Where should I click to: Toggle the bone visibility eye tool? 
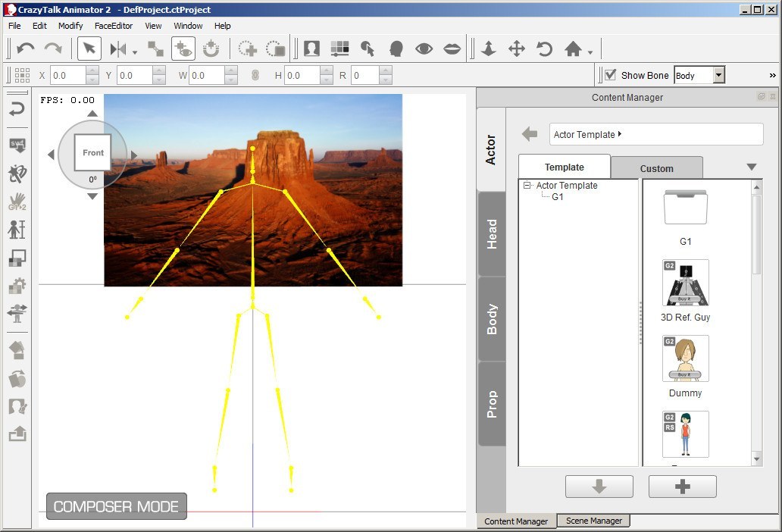coord(183,49)
